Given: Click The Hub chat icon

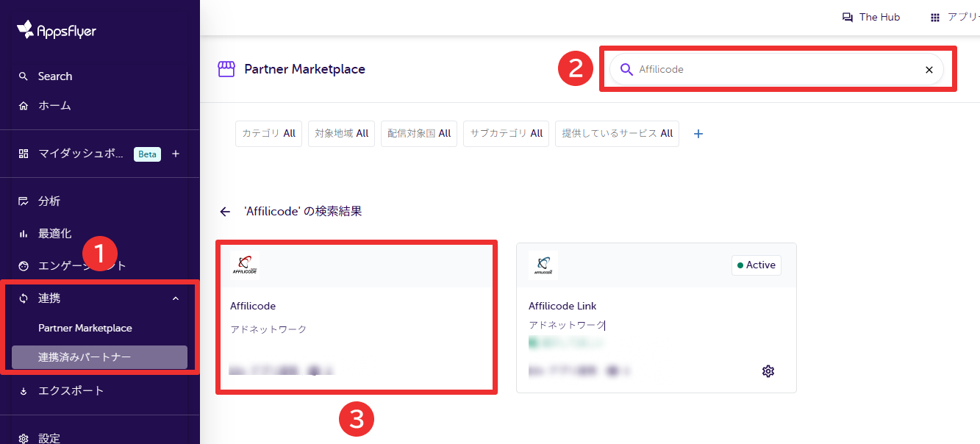Looking at the screenshot, I should pos(848,17).
